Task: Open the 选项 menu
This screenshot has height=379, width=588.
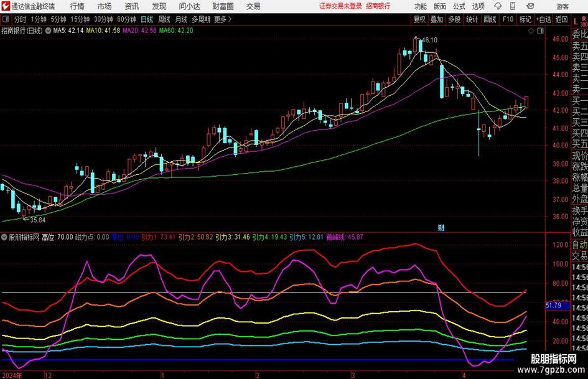Action: 478,6
